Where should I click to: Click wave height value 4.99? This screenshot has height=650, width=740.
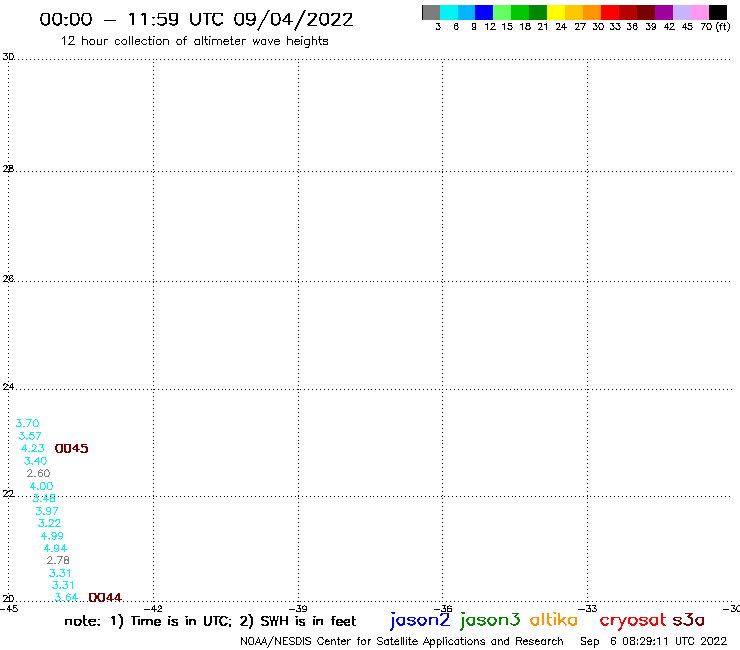(x=52, y=536)
